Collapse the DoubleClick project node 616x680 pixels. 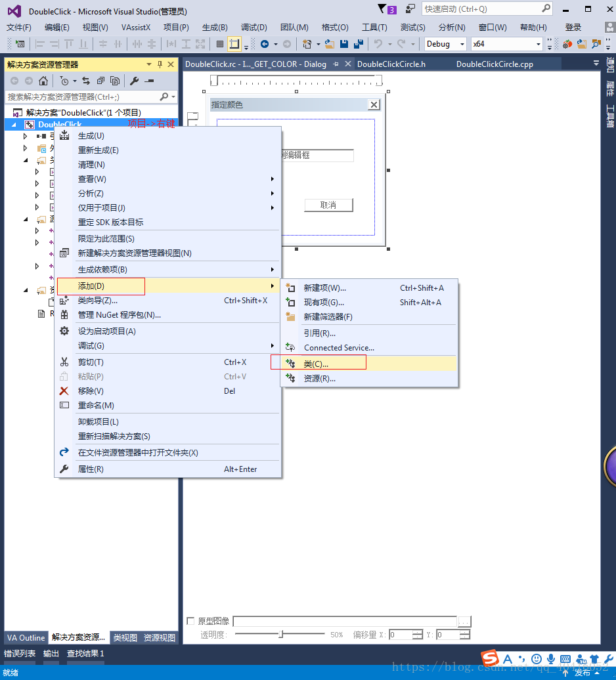pos(14,125)
